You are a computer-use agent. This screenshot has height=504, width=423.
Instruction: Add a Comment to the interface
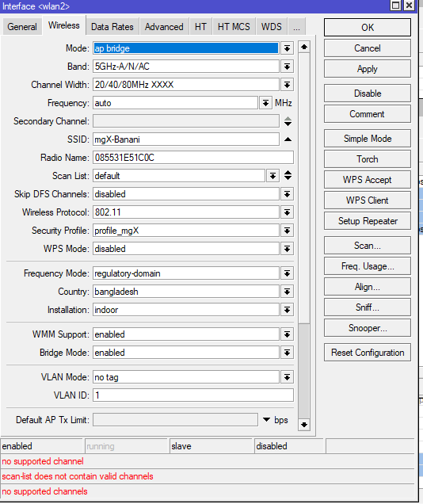pos(367,114)
